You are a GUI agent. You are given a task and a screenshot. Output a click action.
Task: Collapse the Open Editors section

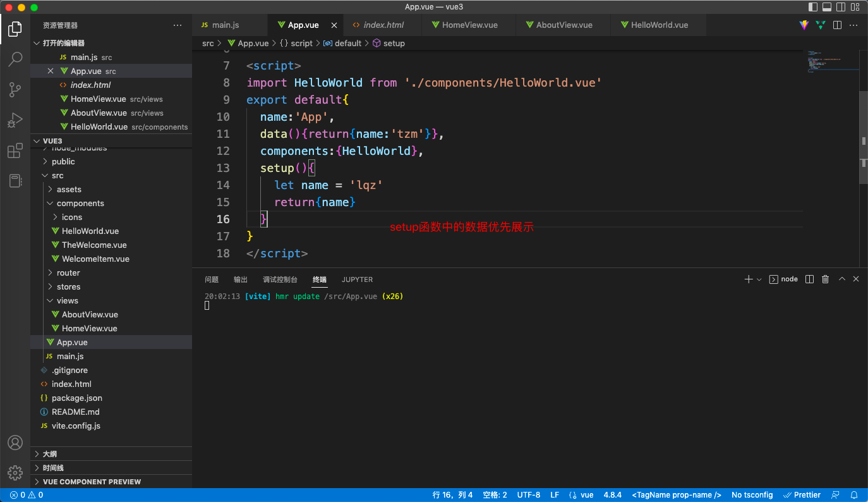pos(111,43)
